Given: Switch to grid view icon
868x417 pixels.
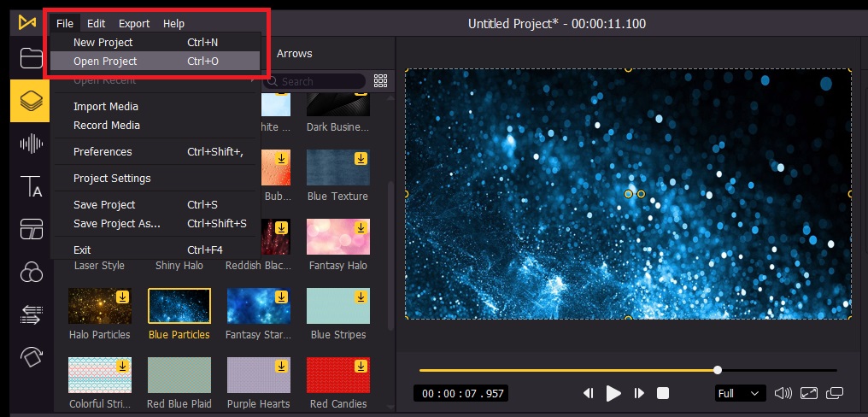Looking at the screenshot, I should point(381,81).
